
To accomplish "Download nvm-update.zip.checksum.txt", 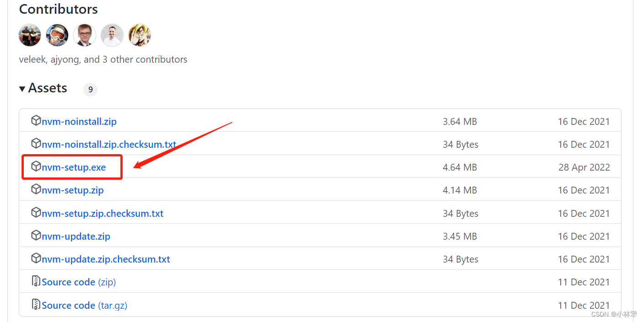I will [106, 259].
